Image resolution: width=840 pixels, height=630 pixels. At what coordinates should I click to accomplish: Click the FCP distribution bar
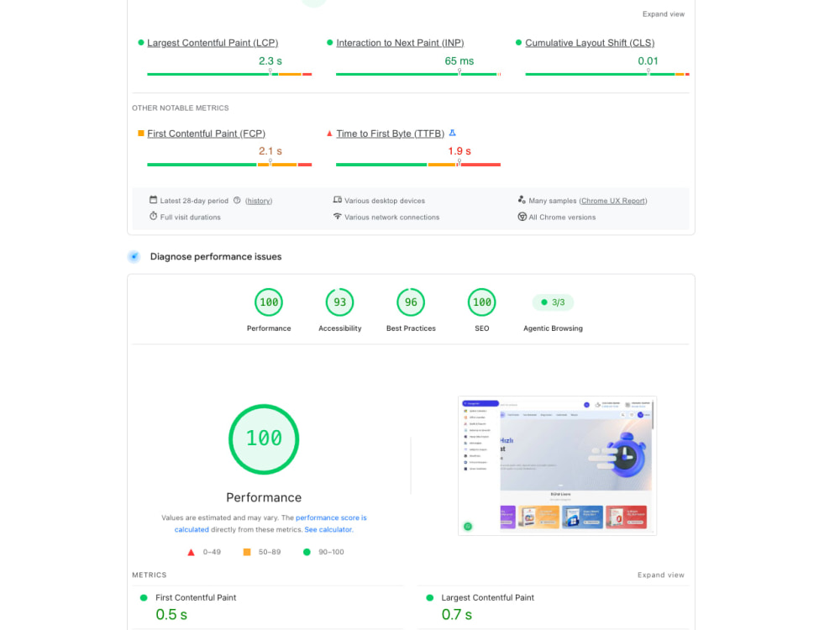tap(229, 165)
